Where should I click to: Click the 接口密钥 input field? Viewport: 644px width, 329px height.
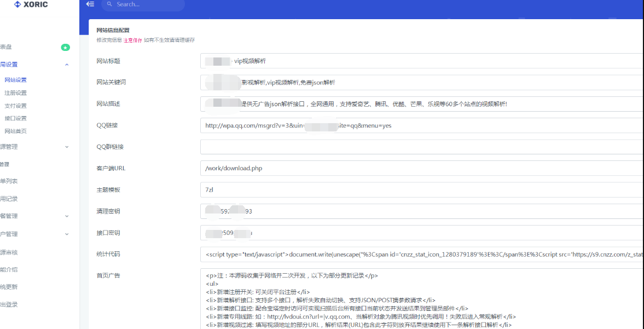point(422,233)
